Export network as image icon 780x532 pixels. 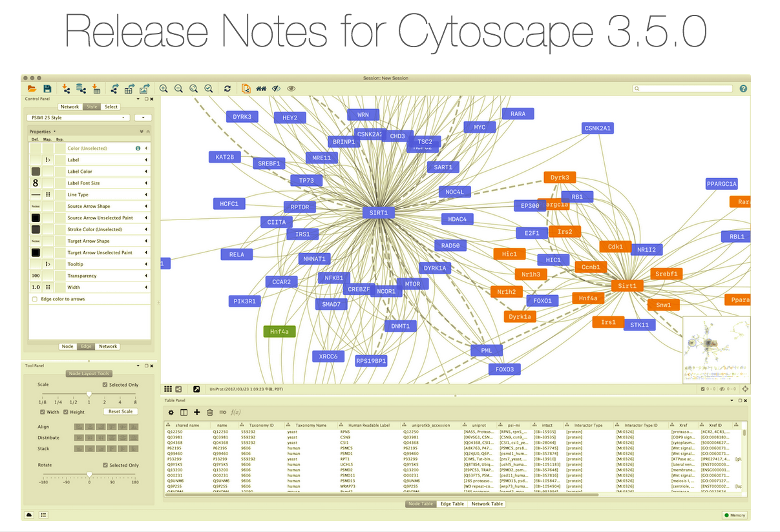click(x=144, y=88)
